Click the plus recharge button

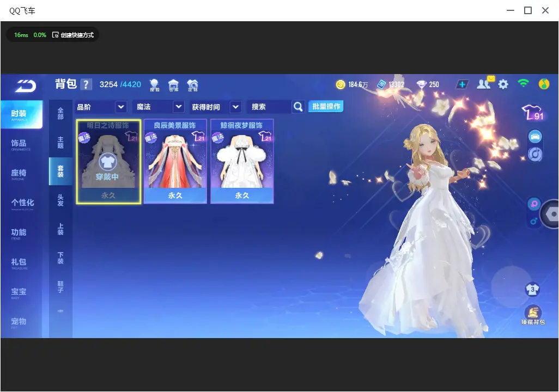pos(461,84)
